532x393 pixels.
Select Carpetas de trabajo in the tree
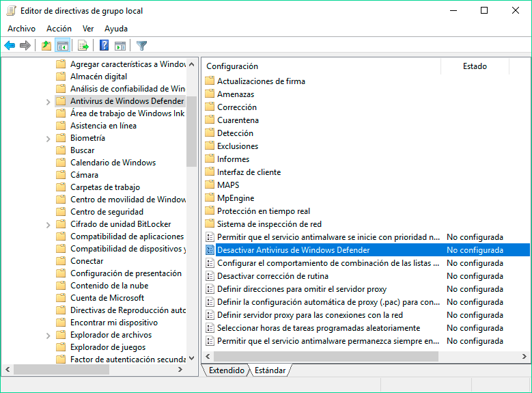[x=105, y=187]
